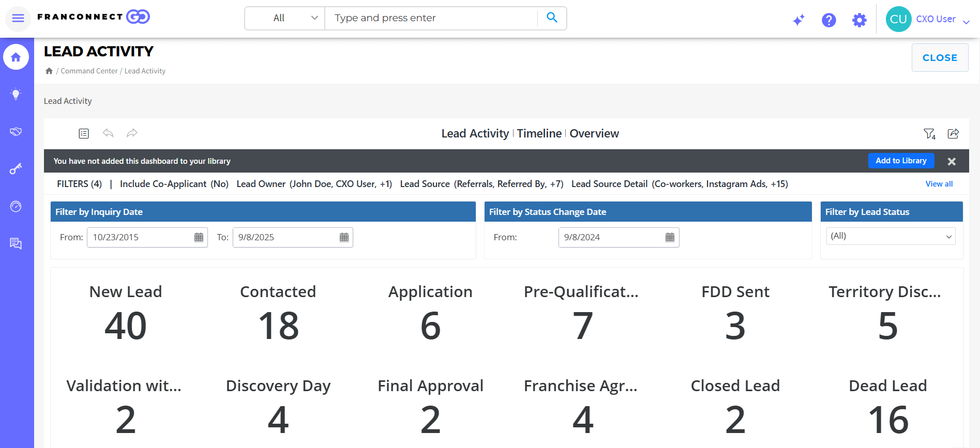Click the Lead Source (Referrals) filter
The height and width of the screenshot is (448, 980).
481,184
